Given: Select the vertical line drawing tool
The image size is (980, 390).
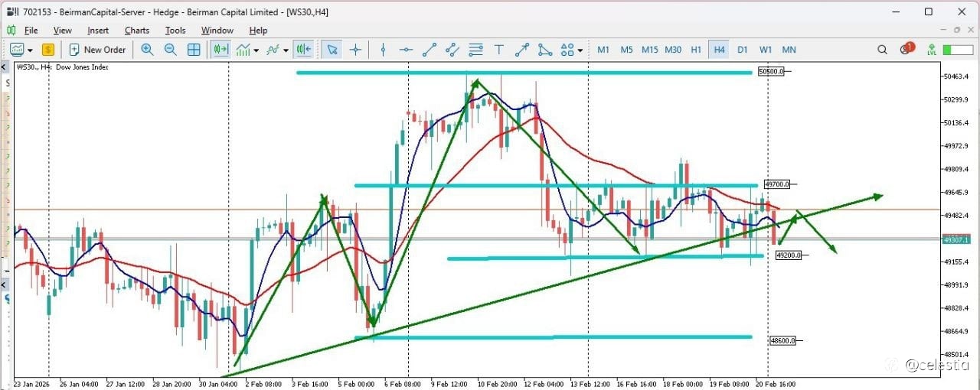Looking at the screenshot, I should [x=383, y=50].
